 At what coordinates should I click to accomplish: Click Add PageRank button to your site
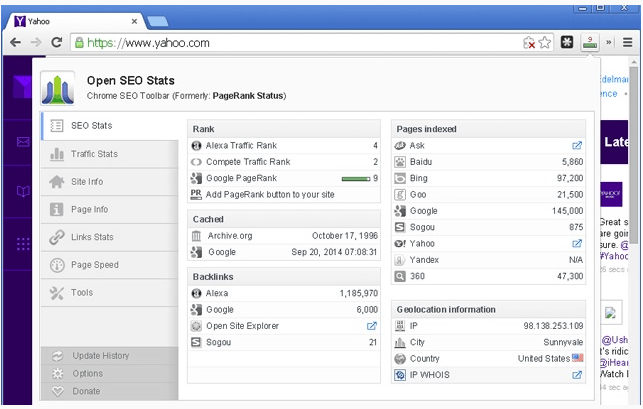pyautogui.click(x=270, y=195)
